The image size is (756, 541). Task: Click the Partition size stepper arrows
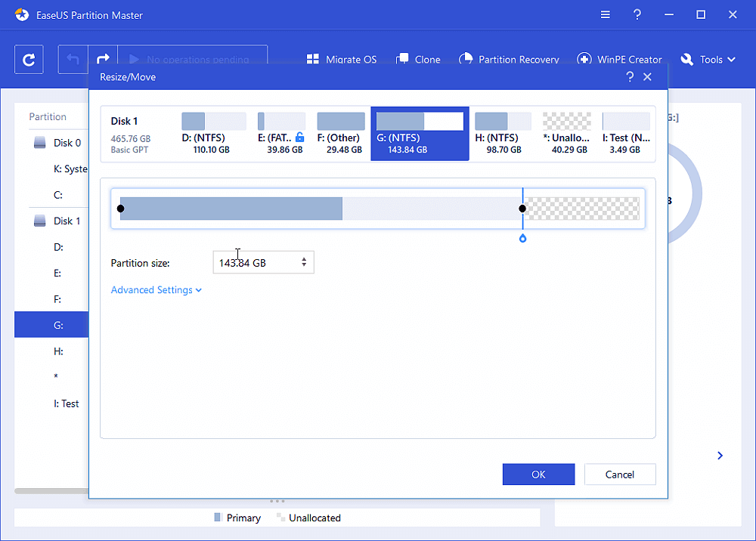coord(304,261)
